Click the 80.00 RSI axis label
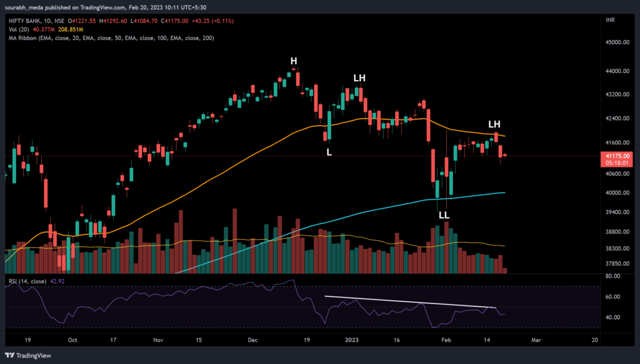640x364 pixels. 614,277
